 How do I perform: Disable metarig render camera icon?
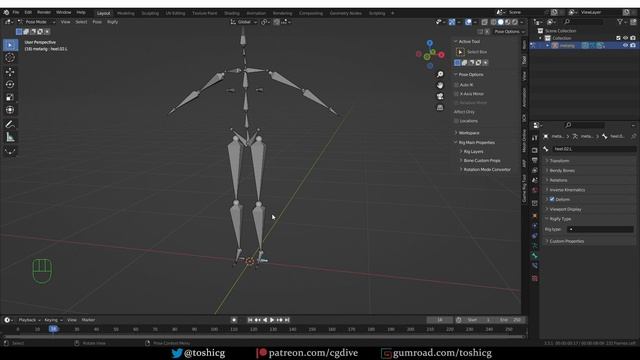click(633, 46)
